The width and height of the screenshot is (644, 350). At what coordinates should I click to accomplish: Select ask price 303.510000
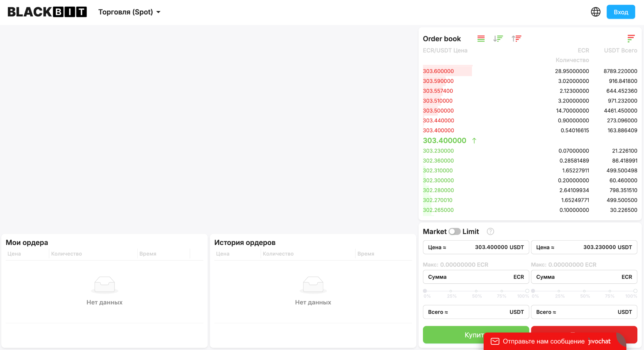click(x=438, y=101)
